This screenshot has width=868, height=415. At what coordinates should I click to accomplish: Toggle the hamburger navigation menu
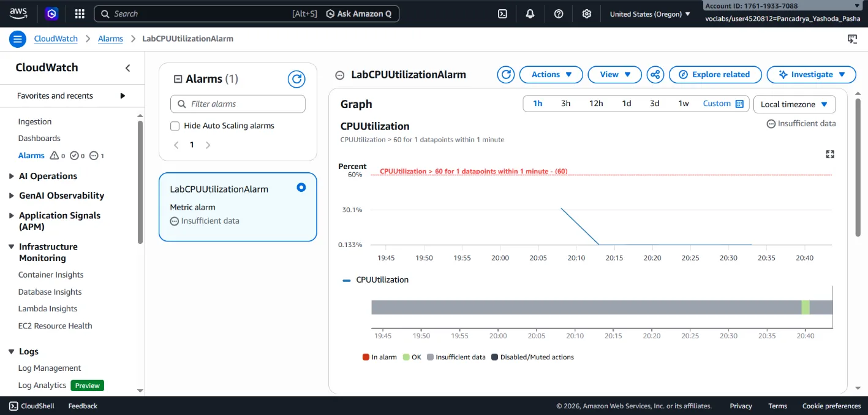[18, 39]
